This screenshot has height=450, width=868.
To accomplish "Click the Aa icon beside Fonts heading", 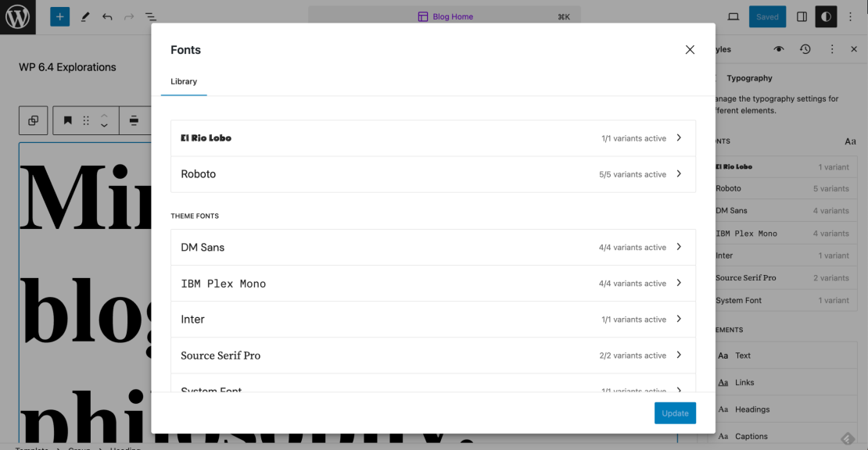I will click(x=850, y=141).
